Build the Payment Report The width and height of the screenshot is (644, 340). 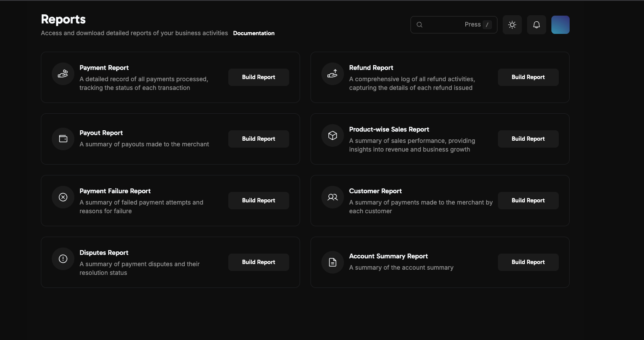(x=258, y=77)
